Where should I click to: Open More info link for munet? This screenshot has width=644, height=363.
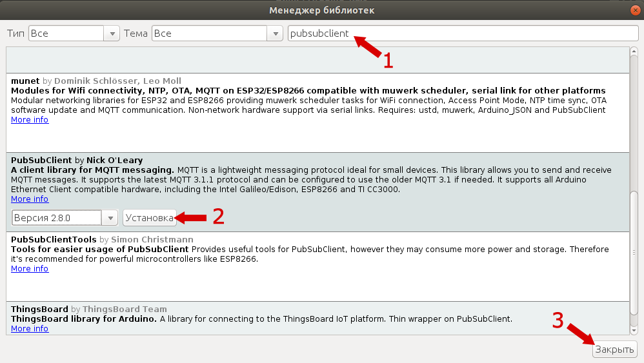(x=30, y=120)
